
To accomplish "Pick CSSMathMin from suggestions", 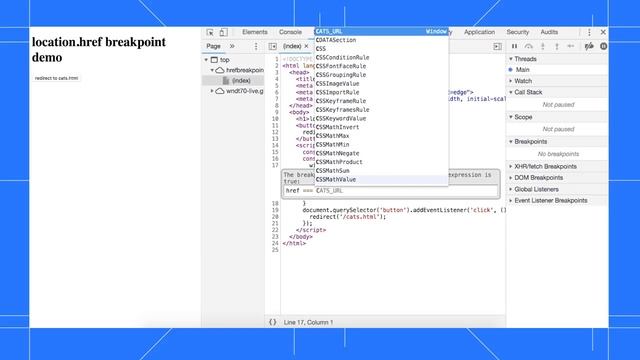I will 381,144.
